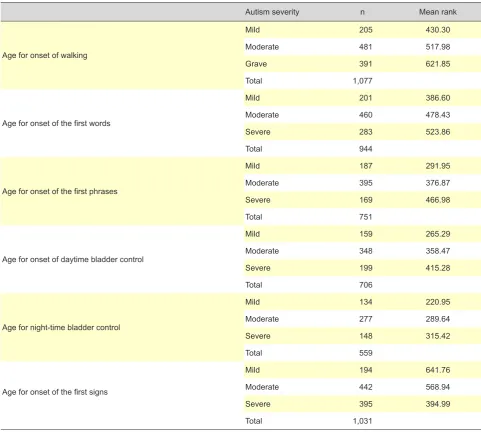This screenshot has width=481, height=435.
Task: Click the n value 283
Action: pos(366,132)
